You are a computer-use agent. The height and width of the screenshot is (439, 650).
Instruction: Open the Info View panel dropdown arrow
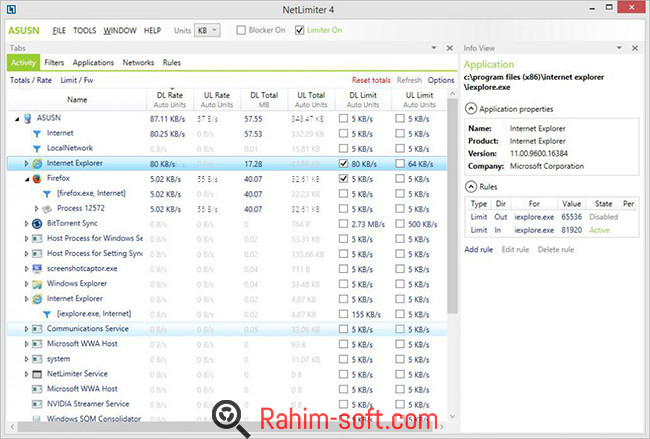pyautogui.click(x=619, y=48)
